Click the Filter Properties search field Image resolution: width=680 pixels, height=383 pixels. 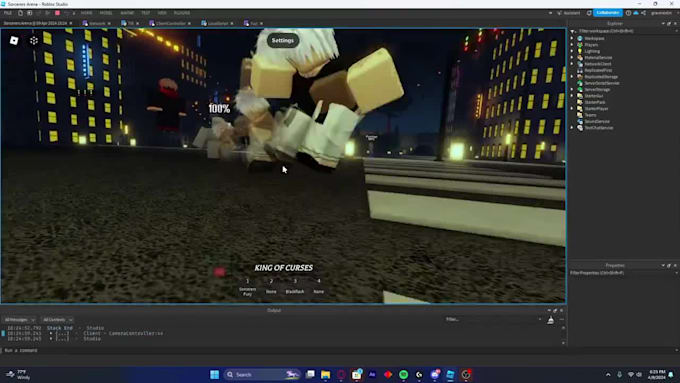[623, 273]
